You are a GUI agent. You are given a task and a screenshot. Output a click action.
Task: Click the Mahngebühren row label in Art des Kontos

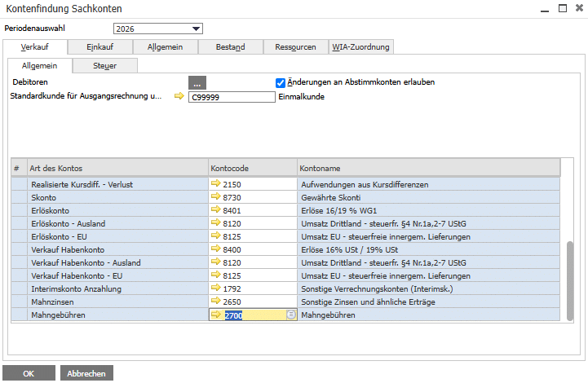[58, 315]
